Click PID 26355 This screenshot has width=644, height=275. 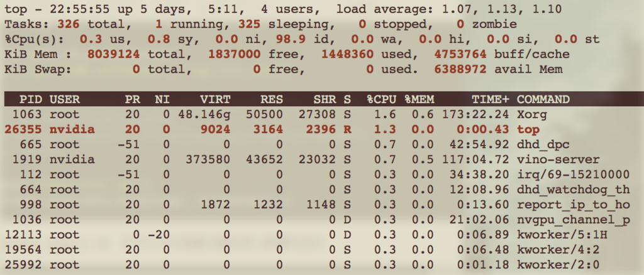tap(23, 129)
